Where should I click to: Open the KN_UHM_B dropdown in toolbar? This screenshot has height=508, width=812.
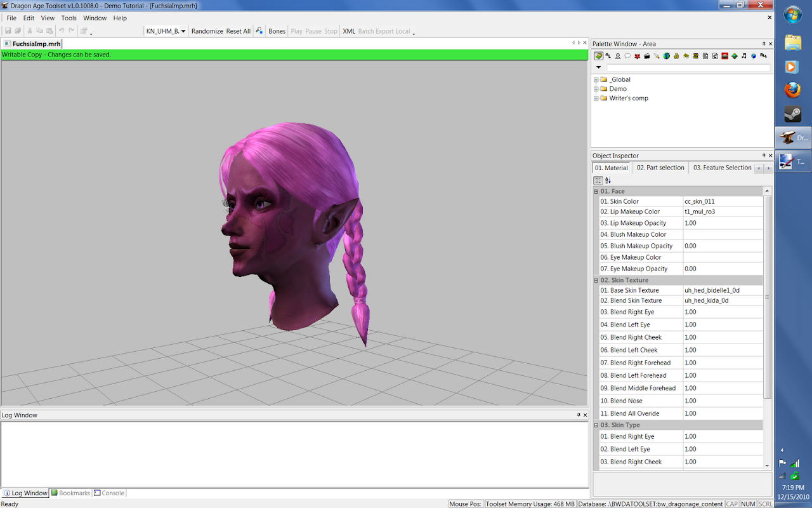tap(183, 31)
